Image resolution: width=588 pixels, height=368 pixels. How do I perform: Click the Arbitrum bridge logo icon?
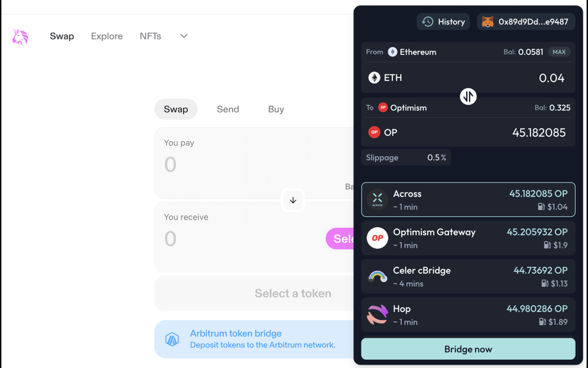click(172, 339)
